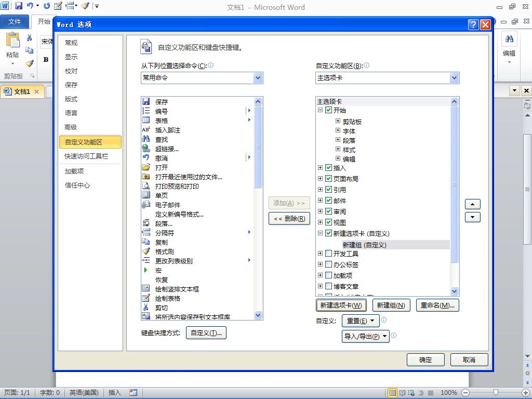
Task: Select Change List Level (更改列表级别) icon
Action: click(x=146, y=261)
